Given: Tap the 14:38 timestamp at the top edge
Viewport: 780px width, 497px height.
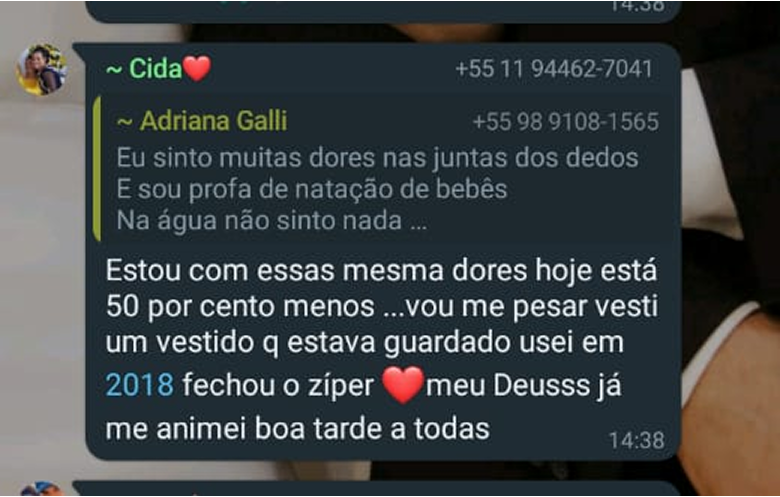Looking at the screenshot, I should tap(637, 6).
